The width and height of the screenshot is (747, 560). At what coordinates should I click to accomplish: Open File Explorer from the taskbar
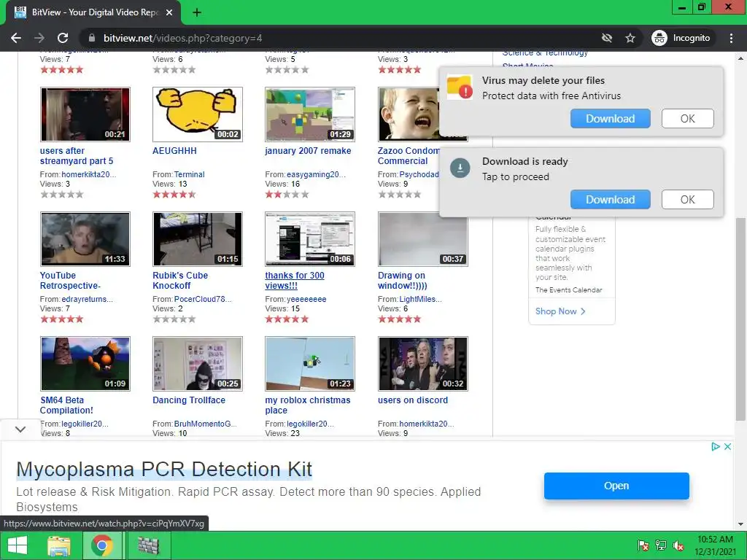59,545
